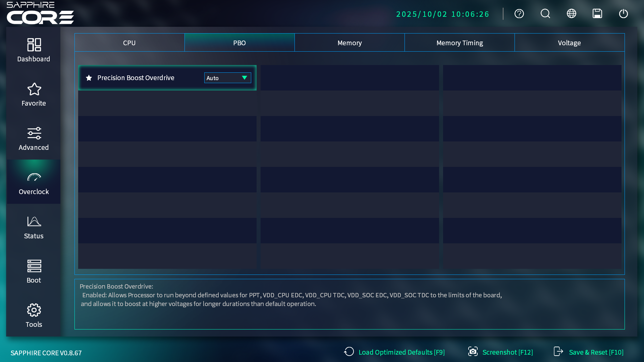The width and height of the screenshot is (644, 362).
Task: Click Load Optimized Defaults [F9]
Action: pyautogui.click(x=394, y=352)
